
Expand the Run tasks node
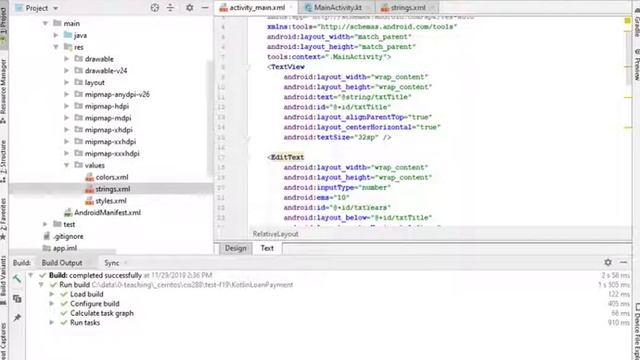(x=52, y=322)
